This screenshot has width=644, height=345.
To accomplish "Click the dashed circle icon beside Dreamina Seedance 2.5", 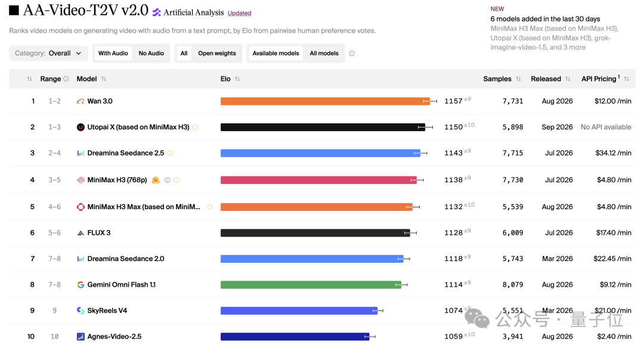I will click(x=170, y=153).
